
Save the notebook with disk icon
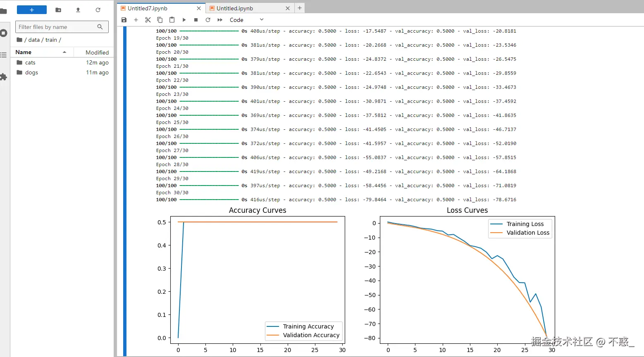point(124,20)
